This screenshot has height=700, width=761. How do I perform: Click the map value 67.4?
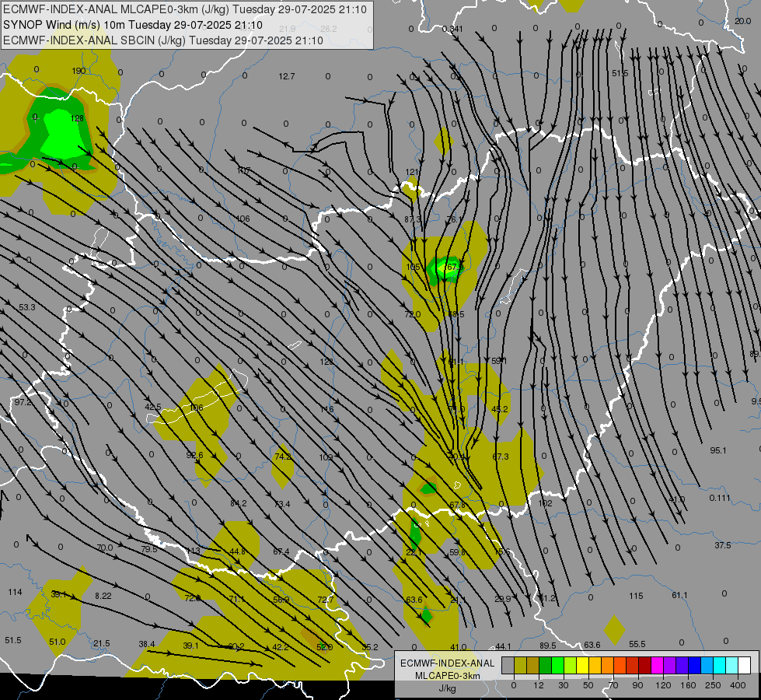tap(281, 552)
